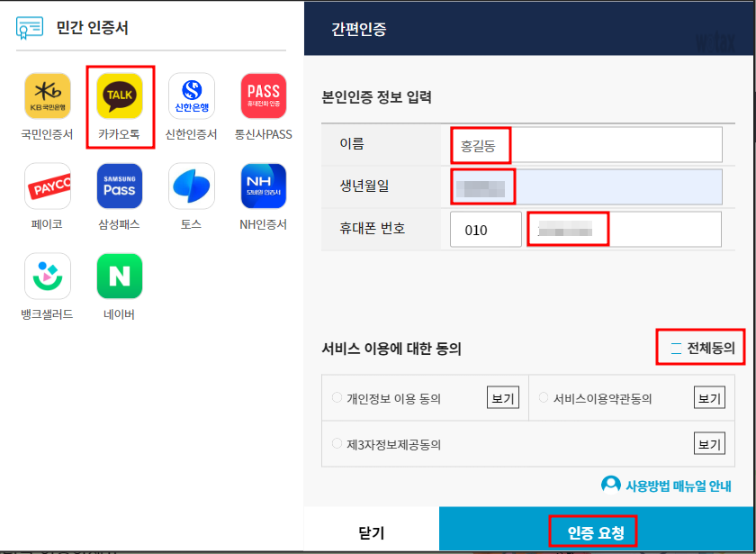
Task: Click the 사용방법 매뉴얼 안내 person icon
Action: (x=611, y=485)
